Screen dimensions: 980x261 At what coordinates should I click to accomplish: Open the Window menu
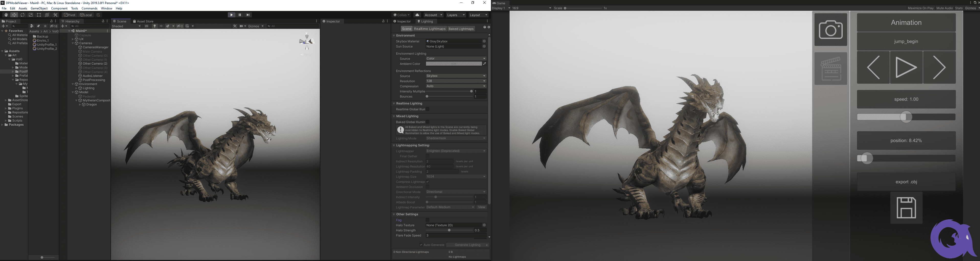click(x=107, y=8)
